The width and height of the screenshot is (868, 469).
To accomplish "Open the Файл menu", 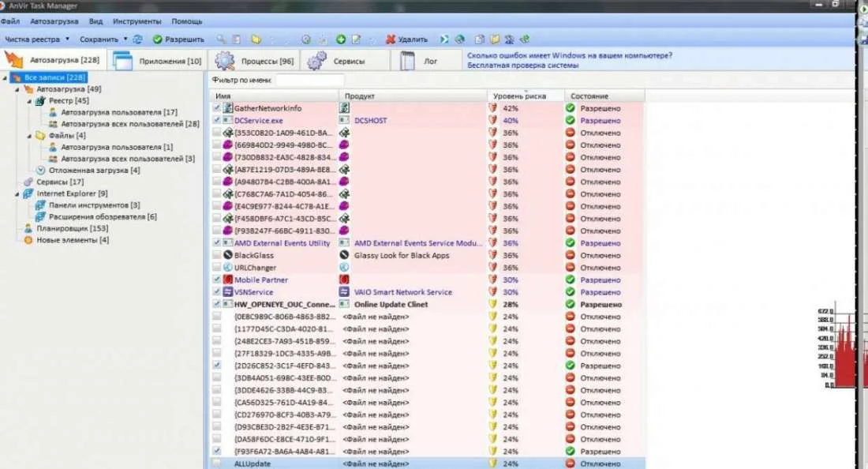I will 10,21.
